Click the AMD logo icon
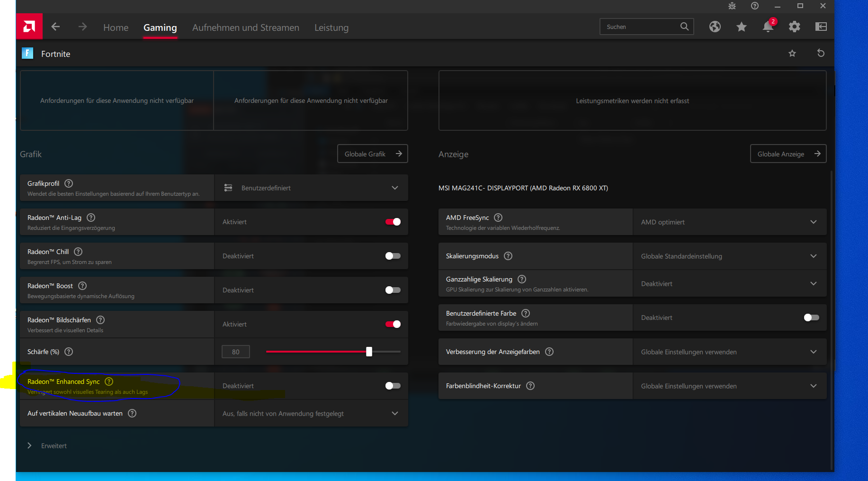The width and height of the screenshot is (868, 481). [x=29, y=27]
